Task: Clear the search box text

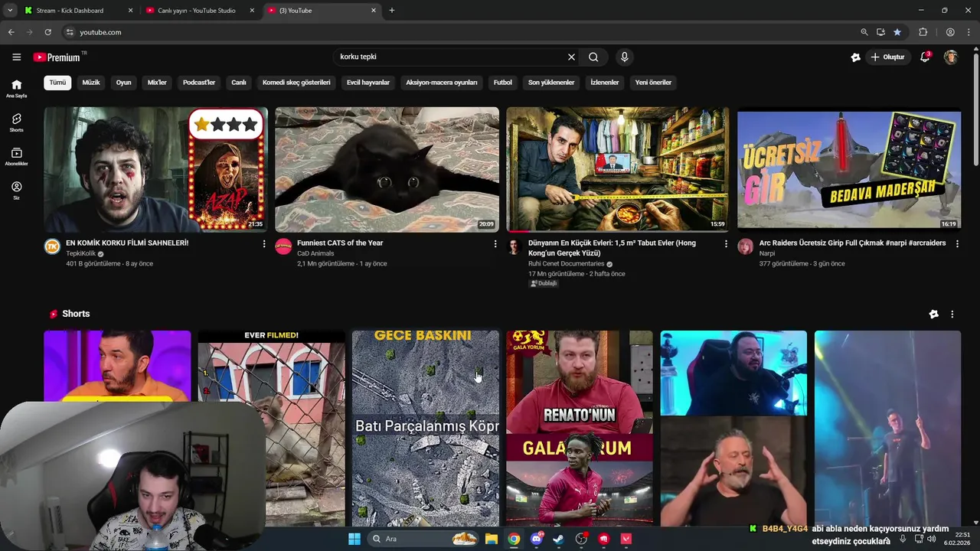Action: tap(571, 57)
